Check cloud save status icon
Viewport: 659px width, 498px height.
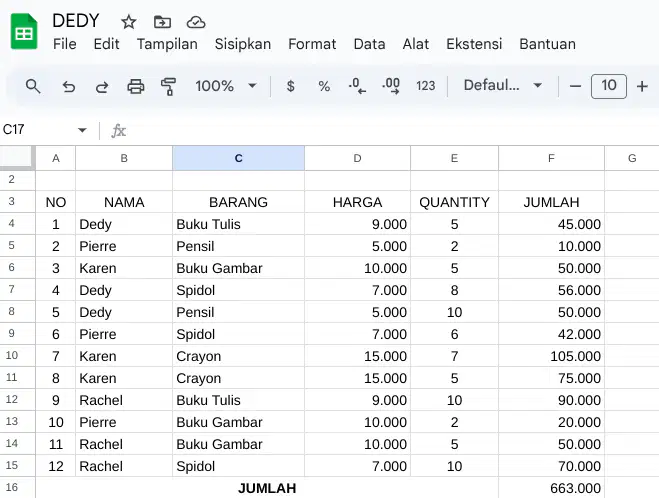[x=196, y=22]
